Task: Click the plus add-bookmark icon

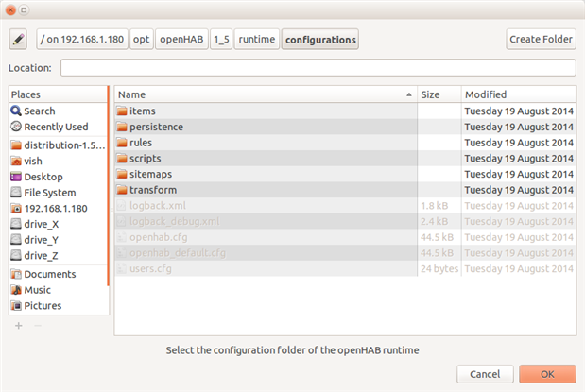Action: coord(19,326)
